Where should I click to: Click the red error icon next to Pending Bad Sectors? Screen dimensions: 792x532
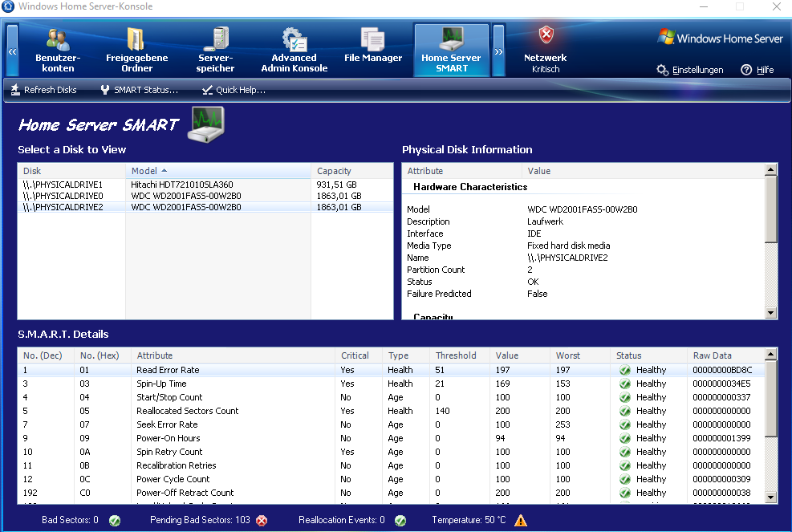click(x=262, y=521)
